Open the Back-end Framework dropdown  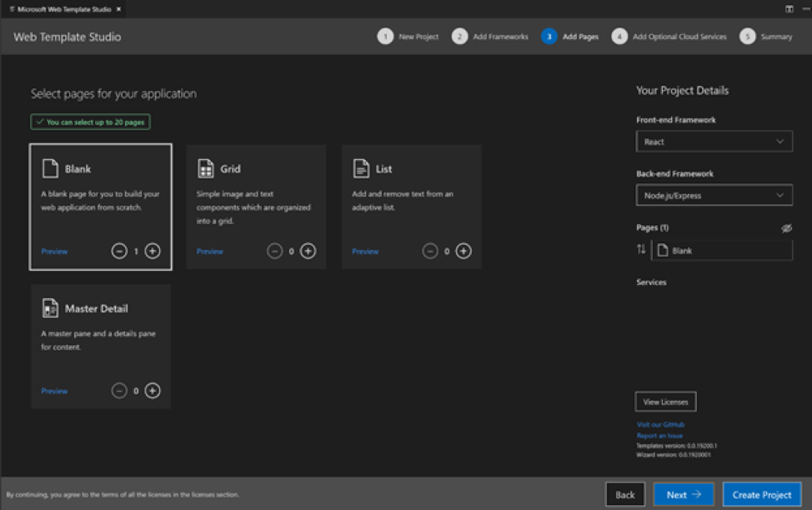coord(714,195)
